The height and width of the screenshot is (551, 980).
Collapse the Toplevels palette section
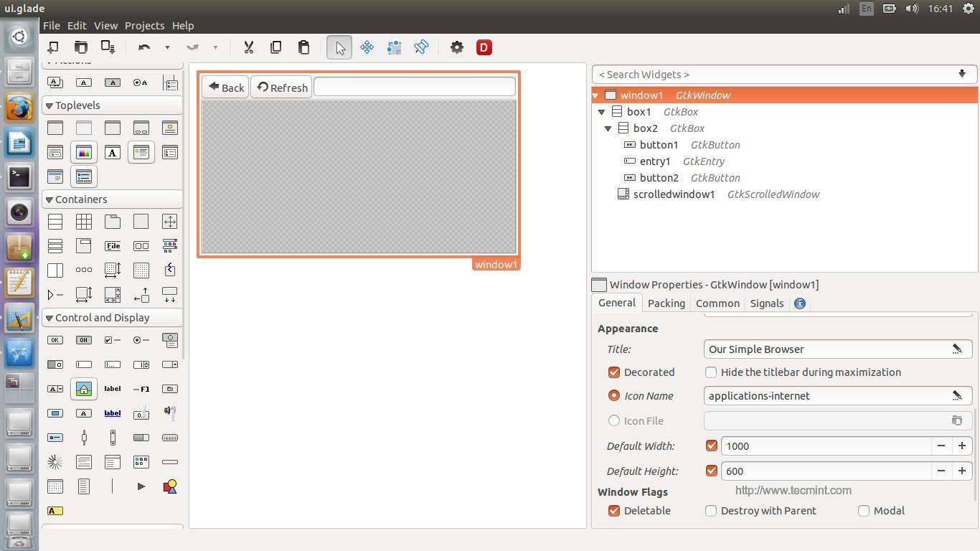click(49, 105)
